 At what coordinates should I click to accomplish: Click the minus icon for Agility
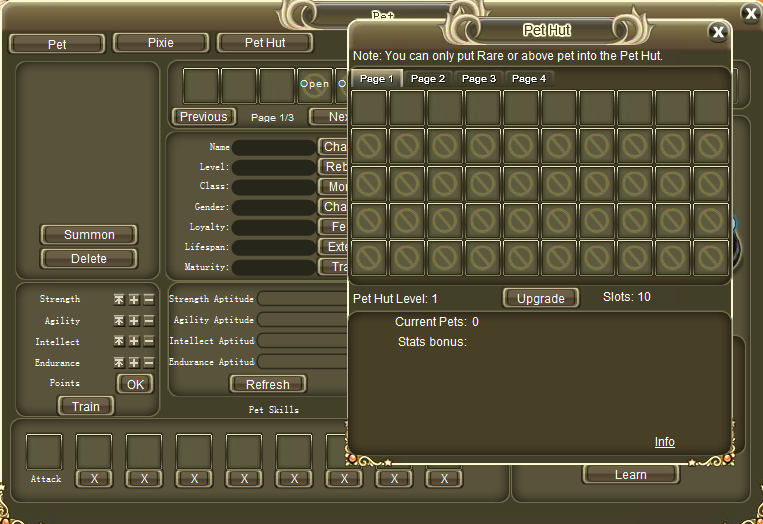coord(149,321)
